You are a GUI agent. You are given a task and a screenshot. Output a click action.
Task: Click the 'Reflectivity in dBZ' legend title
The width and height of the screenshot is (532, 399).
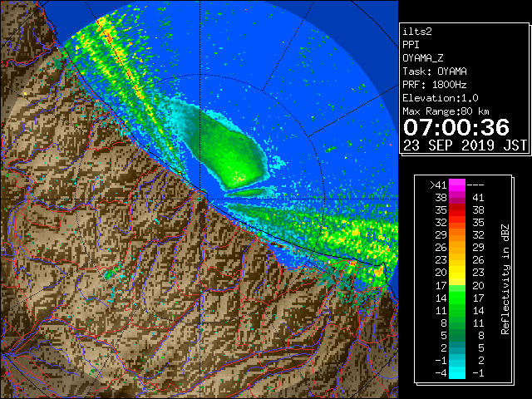point(505,279)
